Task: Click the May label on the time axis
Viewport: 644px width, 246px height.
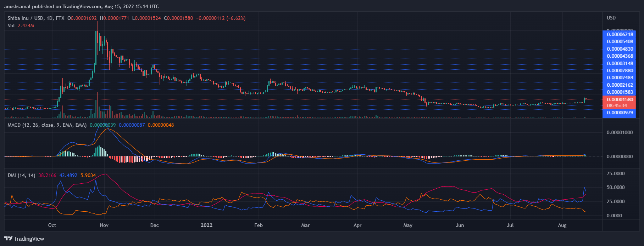Action: [408, 225]
